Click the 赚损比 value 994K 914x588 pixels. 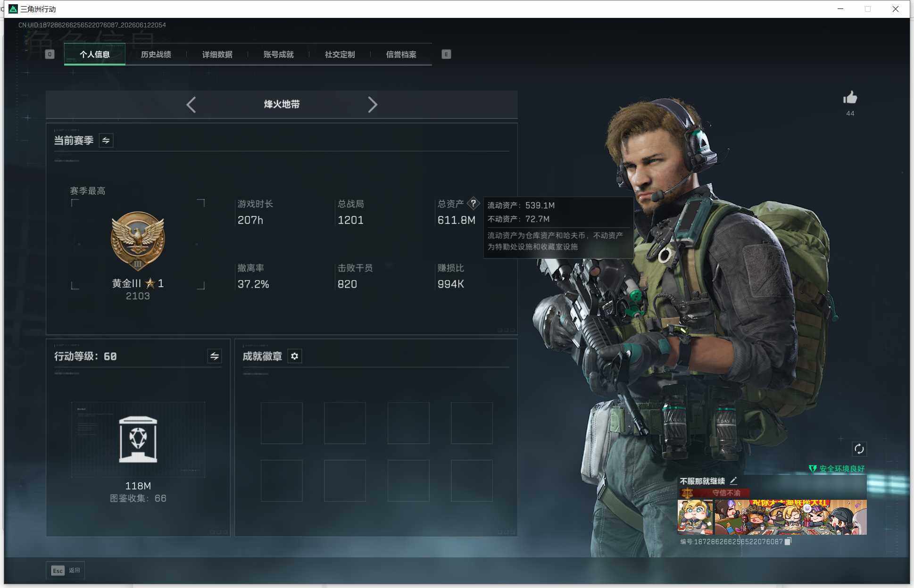(451, 284)
